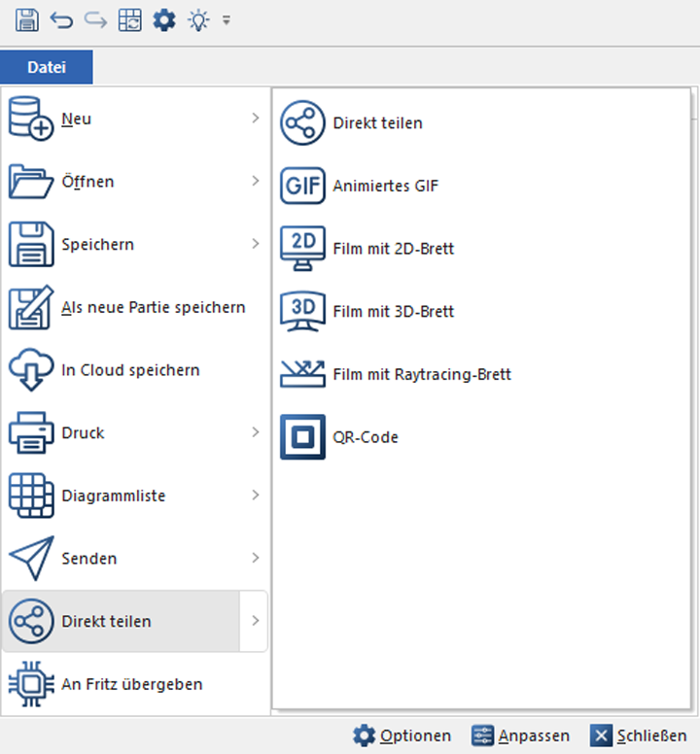Expand the Neu submenu arrow
700x754 pixels.
256,119
